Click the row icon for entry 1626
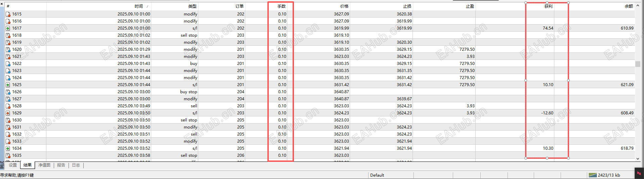The image size is (644, 179). point(8,92)
